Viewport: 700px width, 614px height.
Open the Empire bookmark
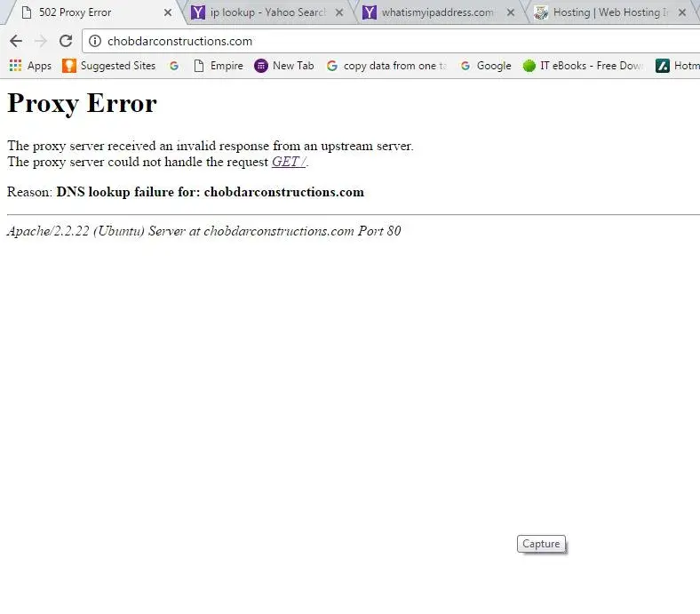[219, 66]
